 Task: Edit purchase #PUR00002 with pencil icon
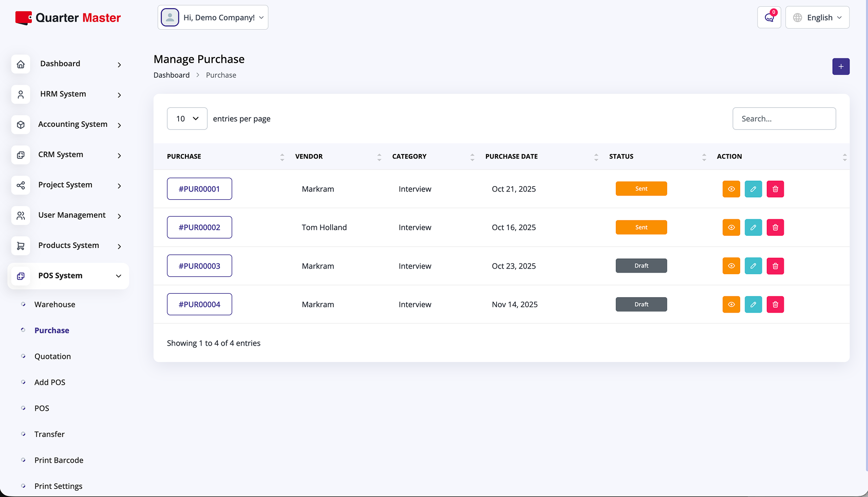click(x=753, y=227)
